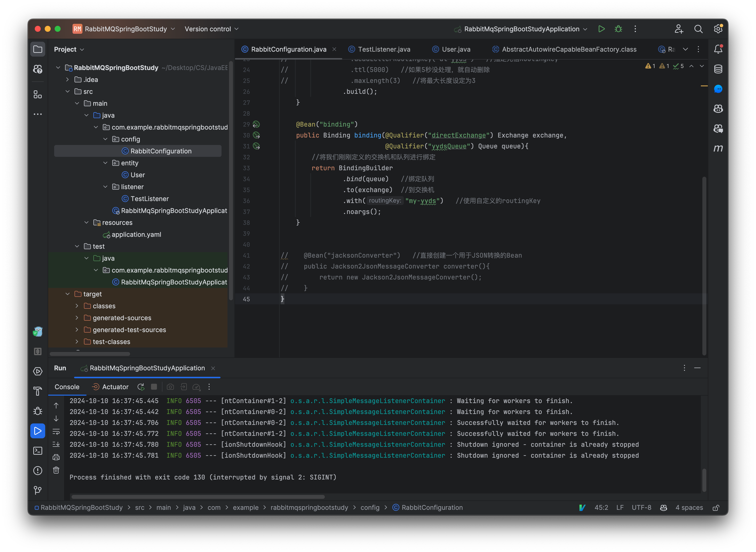This screenshot has height=552, width=756.
Task: Switch to the Actuator tab
Action: 115,387
